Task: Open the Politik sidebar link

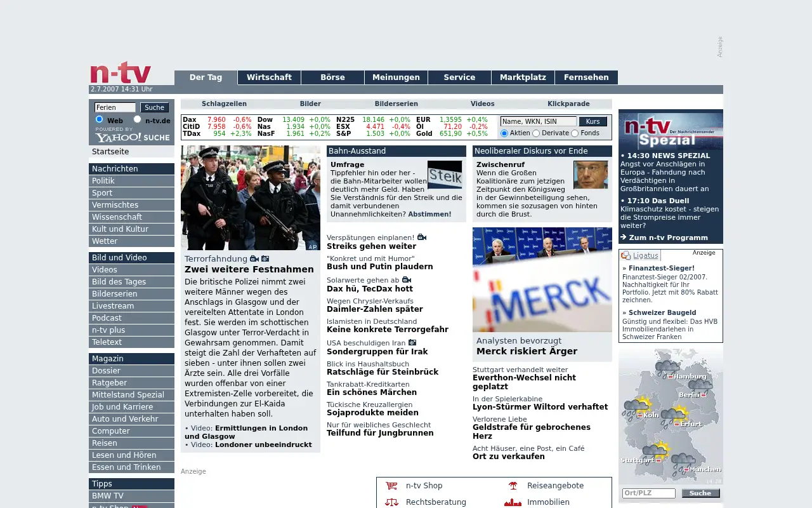Action: (x=131, y=181)
